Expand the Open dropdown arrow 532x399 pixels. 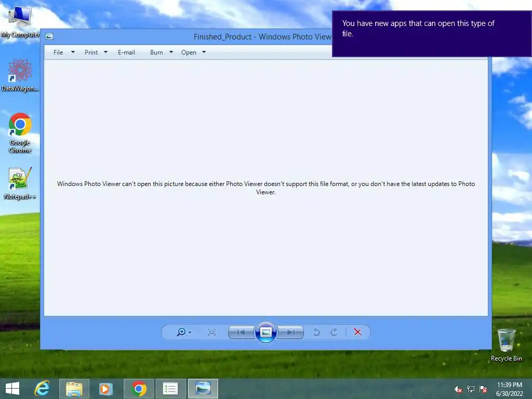pyautogui.click(x=204, y=52)
